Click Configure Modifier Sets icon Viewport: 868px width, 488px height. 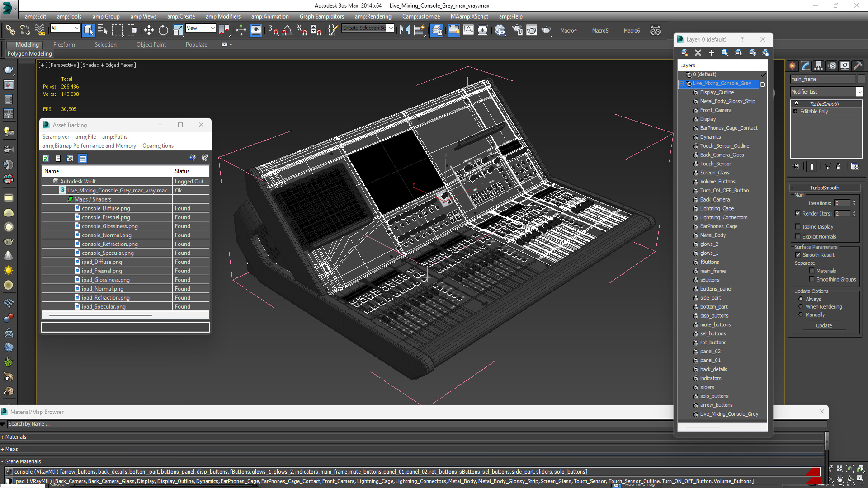(x=854, y=166)
